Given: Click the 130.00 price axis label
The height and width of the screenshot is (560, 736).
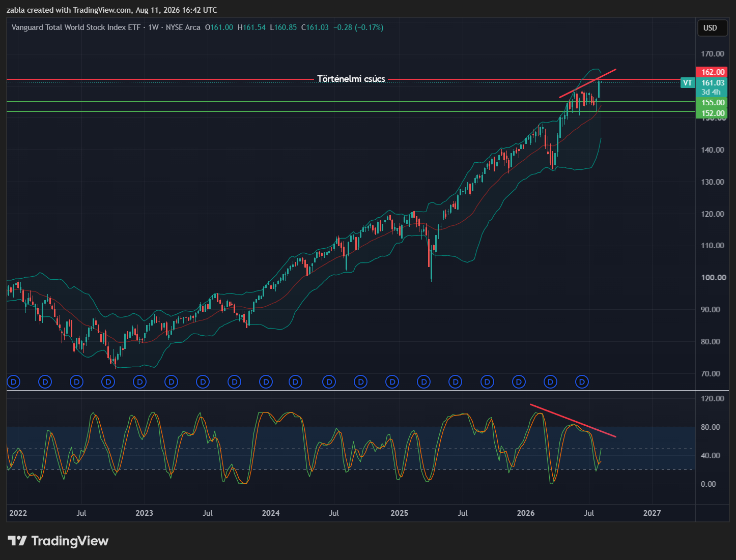Looking at the screenshot, I should (x=713, y=182).
